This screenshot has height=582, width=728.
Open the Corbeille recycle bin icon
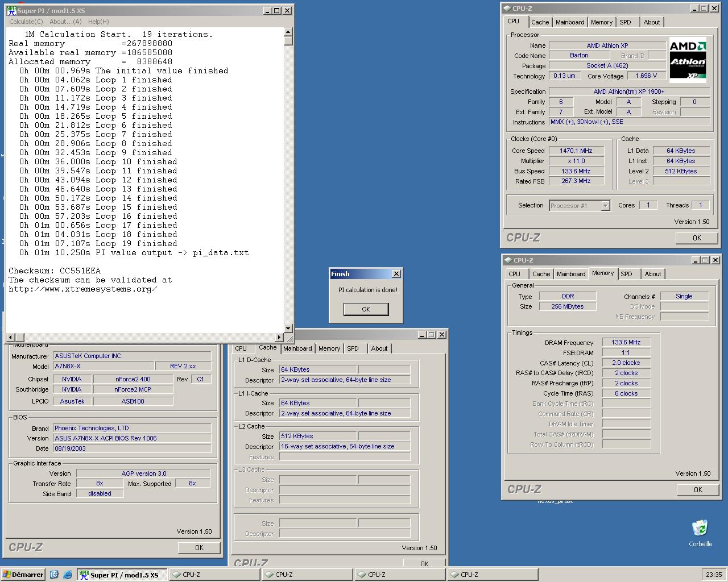point(700,533)
